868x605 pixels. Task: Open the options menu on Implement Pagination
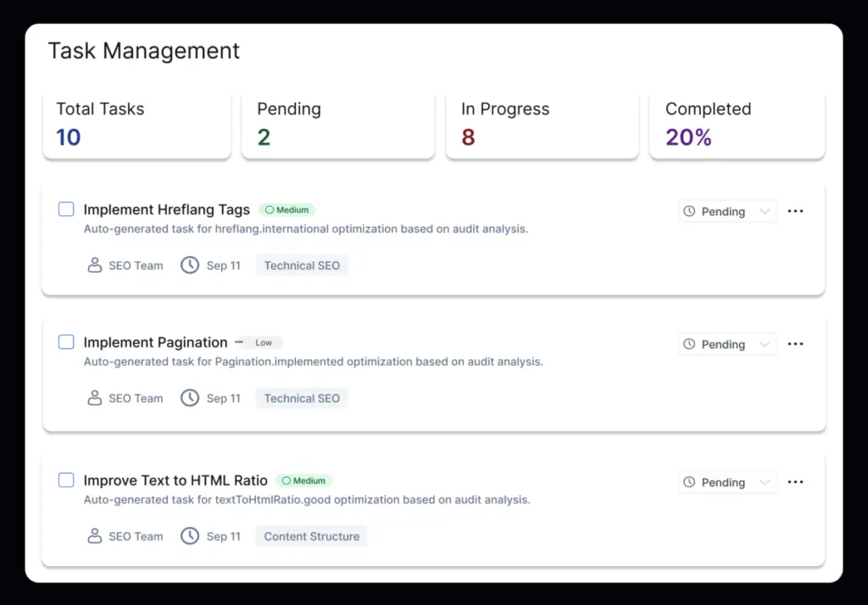click(795, 344)
